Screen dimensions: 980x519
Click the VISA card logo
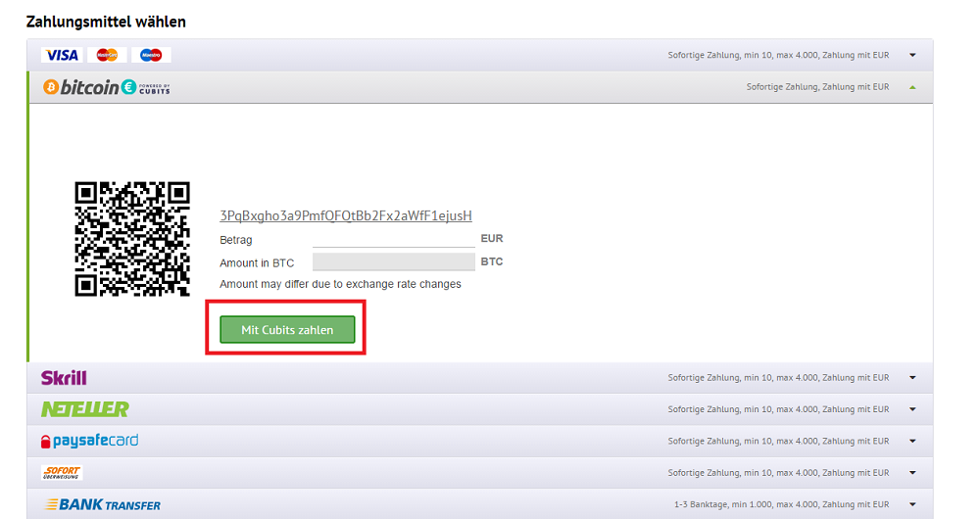pos(62,55)
